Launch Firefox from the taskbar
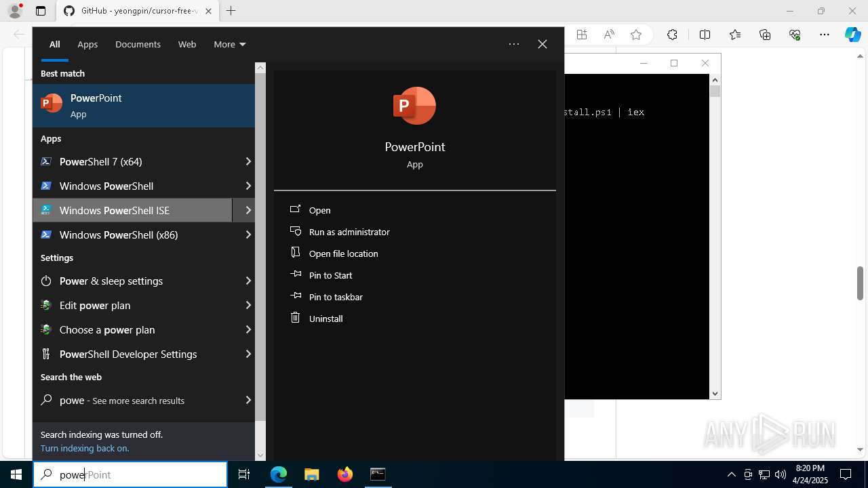The width and height of the screenshot is (868, 488). click(345, 474)
